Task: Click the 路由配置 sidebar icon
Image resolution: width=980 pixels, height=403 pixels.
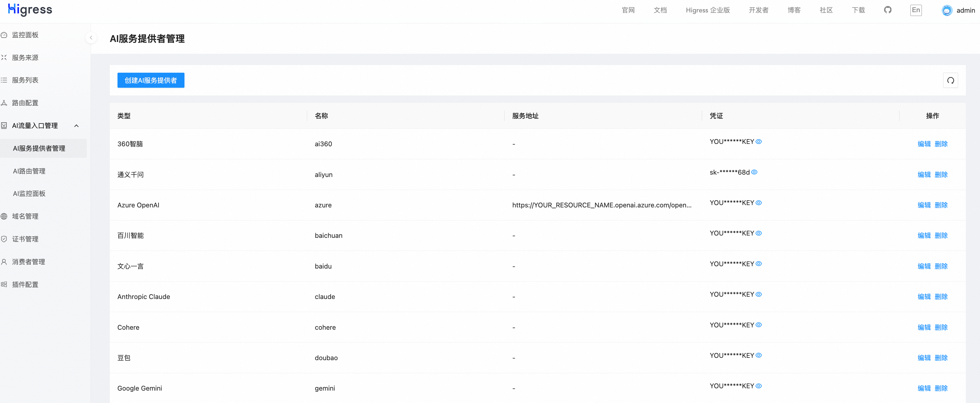Action: (4, 103)
